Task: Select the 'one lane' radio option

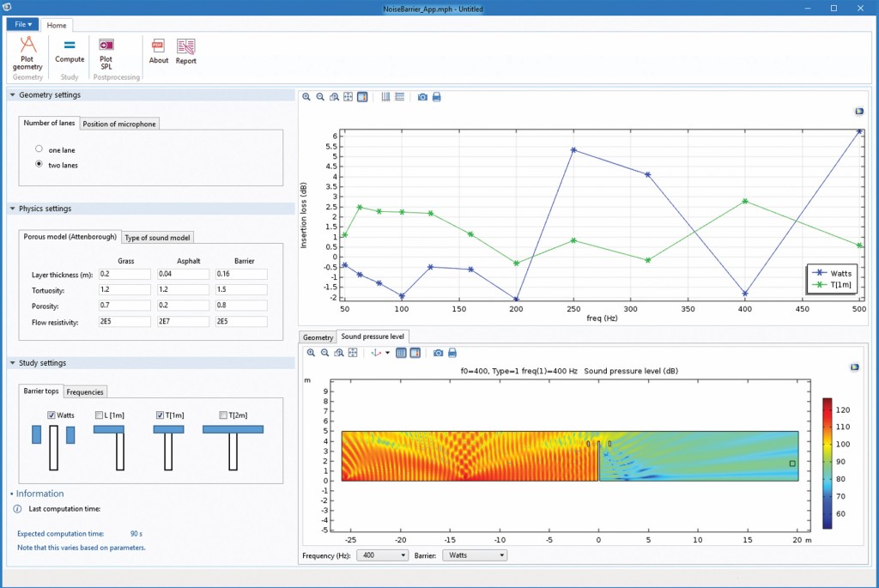Action: 39,149
